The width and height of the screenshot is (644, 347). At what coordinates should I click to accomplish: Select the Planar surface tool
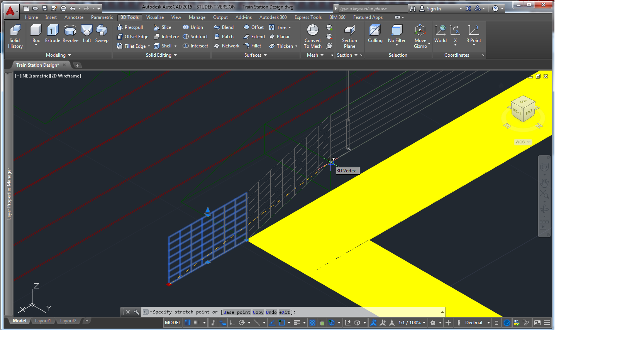[x=280, y=37]
